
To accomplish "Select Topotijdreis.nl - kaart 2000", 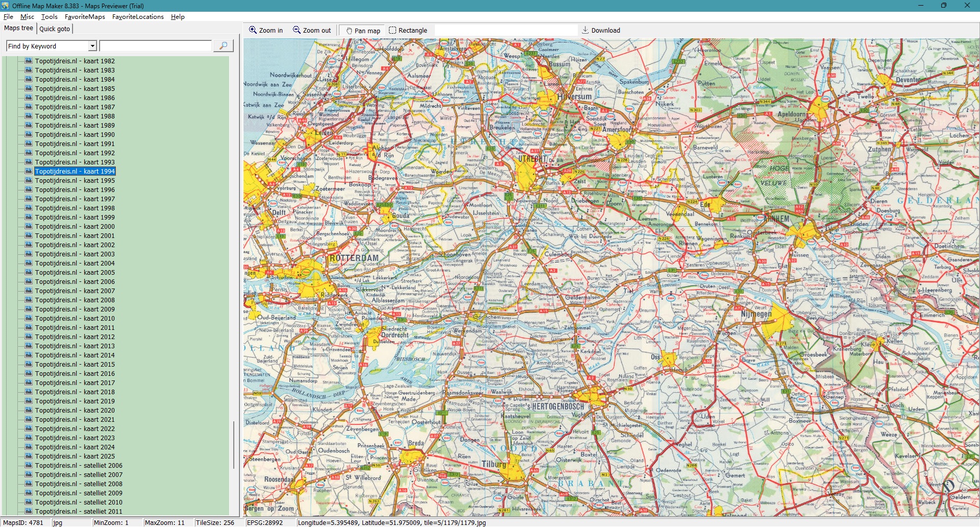I will pyautogui.click(x=75, y=226).
